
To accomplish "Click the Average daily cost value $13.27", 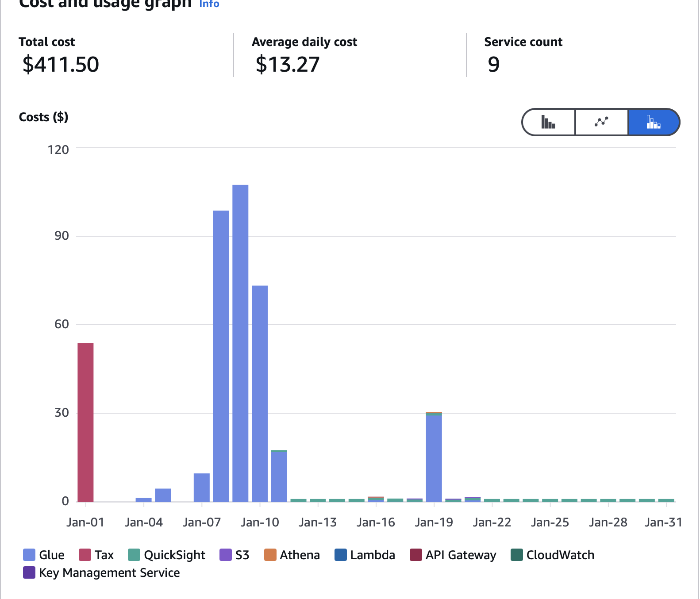I will pos(287,65).
